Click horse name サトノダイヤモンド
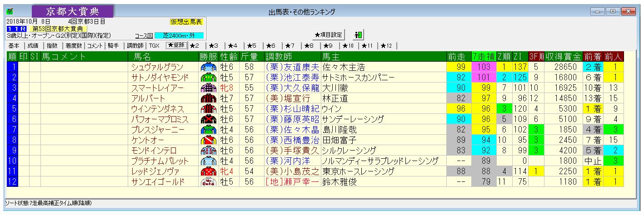This screenshot has width=644, height=215. (160, 77)
